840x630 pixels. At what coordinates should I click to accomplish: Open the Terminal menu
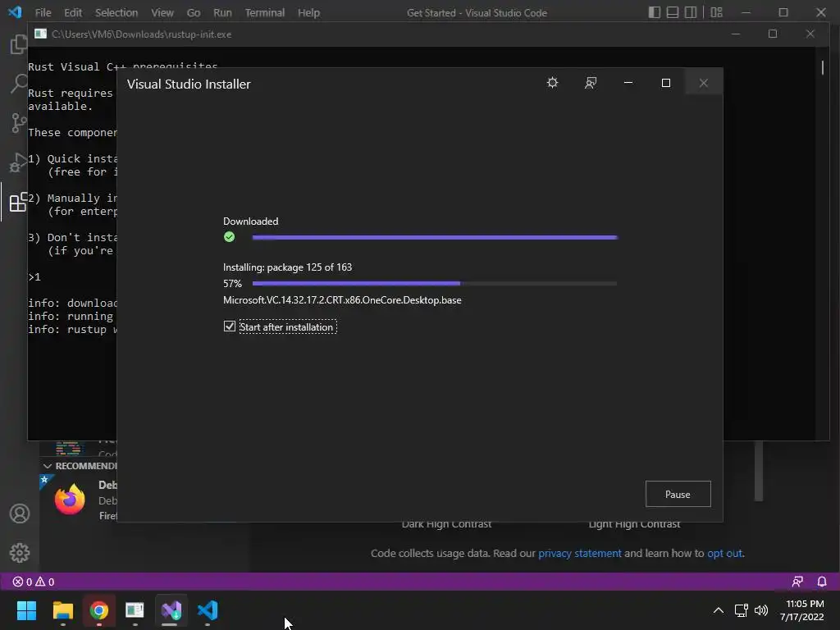265,12
